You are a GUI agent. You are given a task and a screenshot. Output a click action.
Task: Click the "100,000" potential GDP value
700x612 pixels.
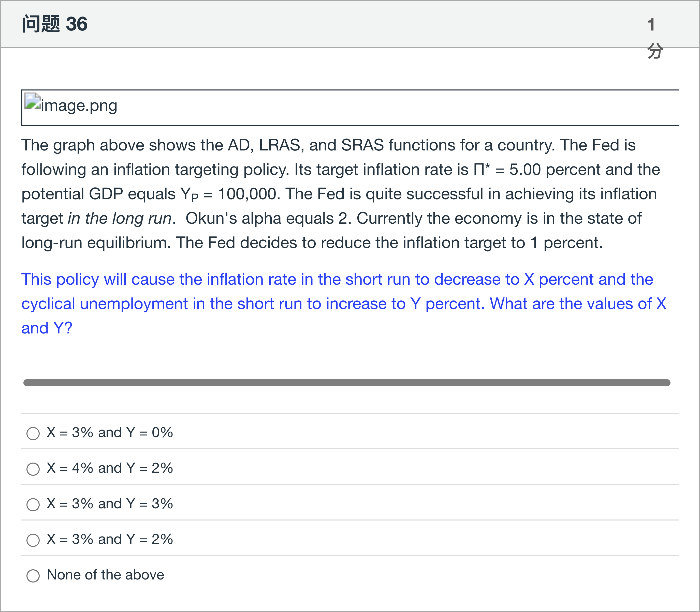tap(247, 194)
